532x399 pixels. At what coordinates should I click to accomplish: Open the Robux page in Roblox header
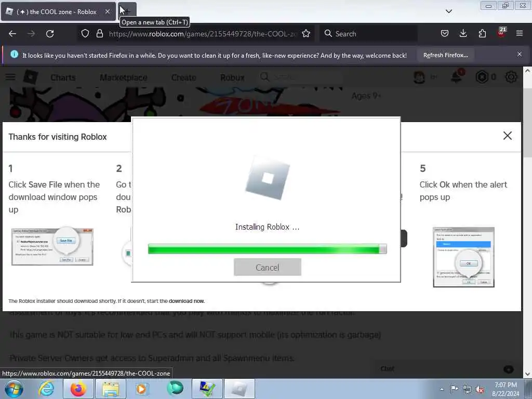click(x=232, y=78)
